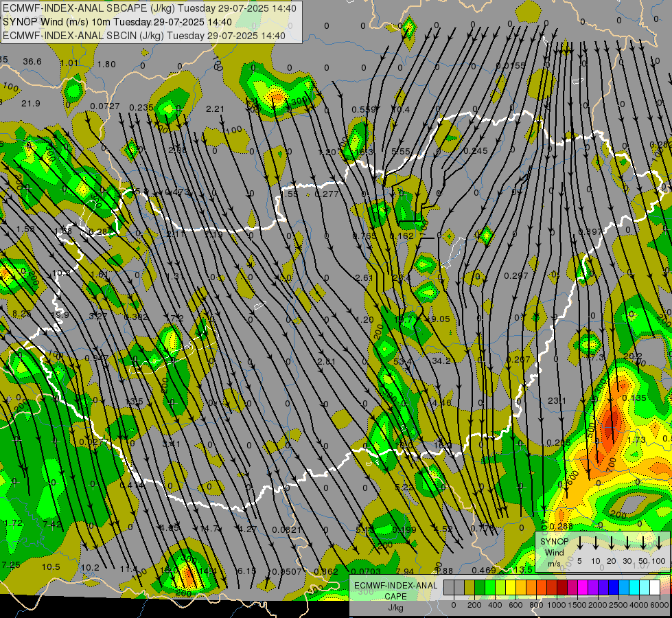Click the 2500 tick label on CAPE scale
This screenshot has width=672, height=618.
618,605
